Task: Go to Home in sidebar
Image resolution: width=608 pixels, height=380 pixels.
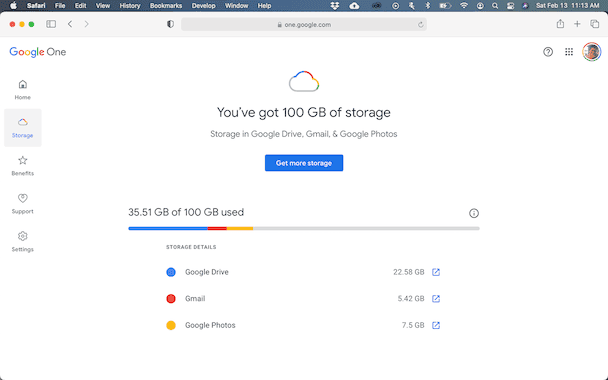Action: point(22,90)
